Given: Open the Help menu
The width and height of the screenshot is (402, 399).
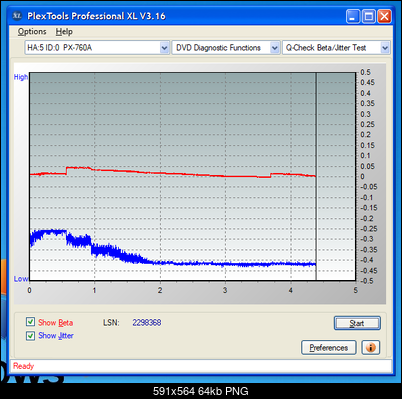Looking at the screenshot, I should [64, 32].
